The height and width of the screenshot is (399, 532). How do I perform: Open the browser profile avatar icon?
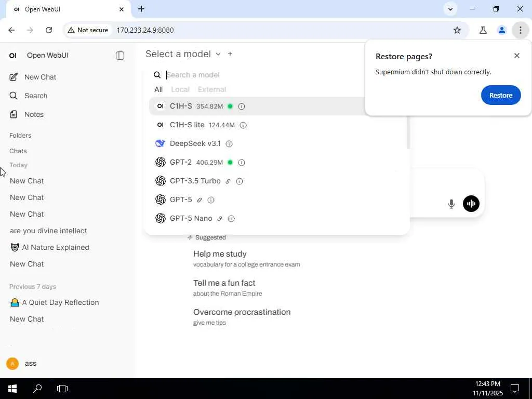pos(501,30)
